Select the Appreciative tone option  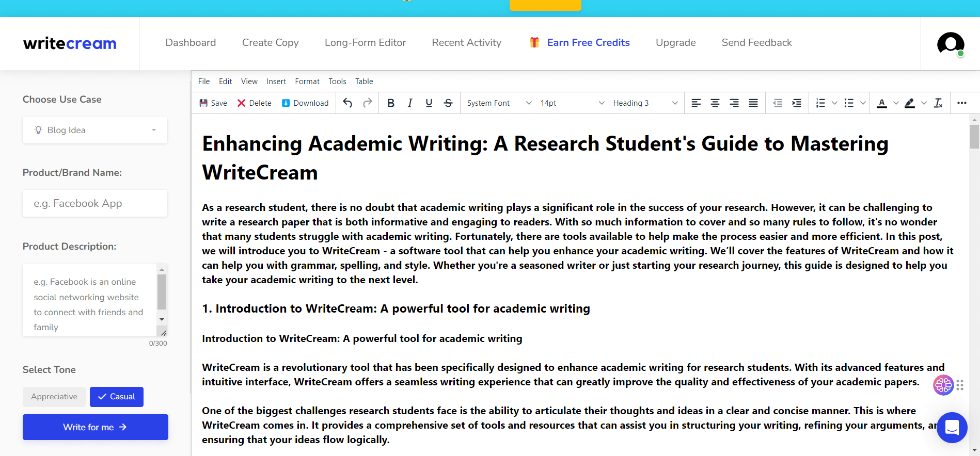(54, 397)
